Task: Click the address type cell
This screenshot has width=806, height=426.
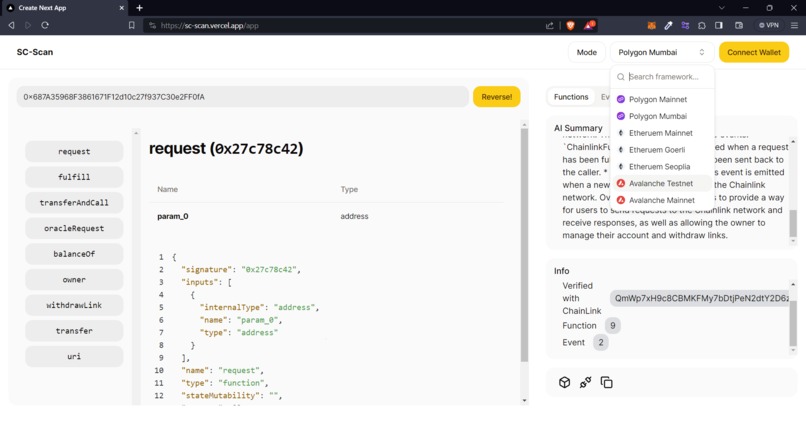Action: pos(354,216)
